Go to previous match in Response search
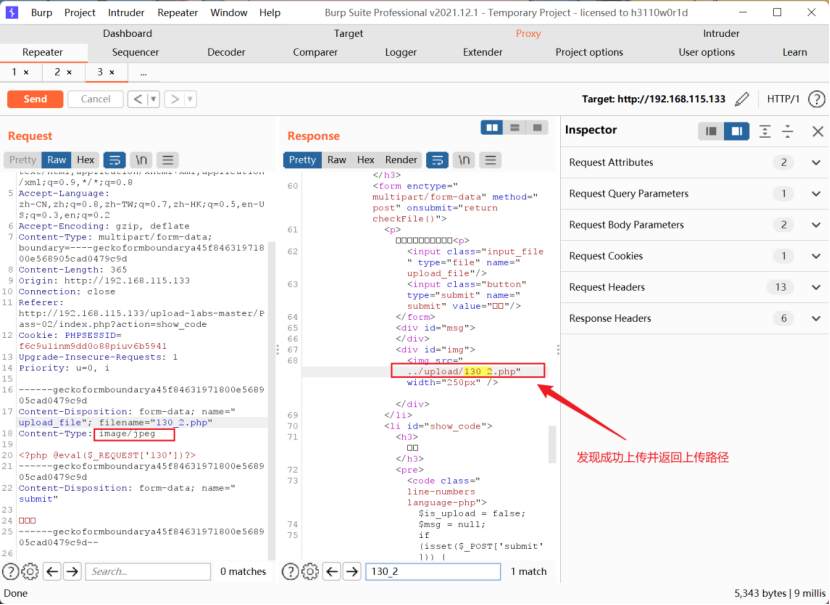Screen dimensions: 830x605 click(332, 572)
